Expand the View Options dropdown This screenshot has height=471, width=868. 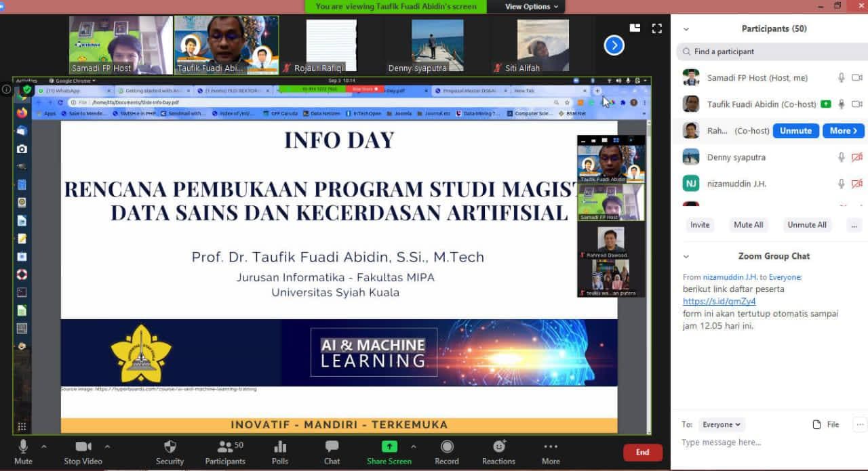pyautogui.click(x=532, y=7)
